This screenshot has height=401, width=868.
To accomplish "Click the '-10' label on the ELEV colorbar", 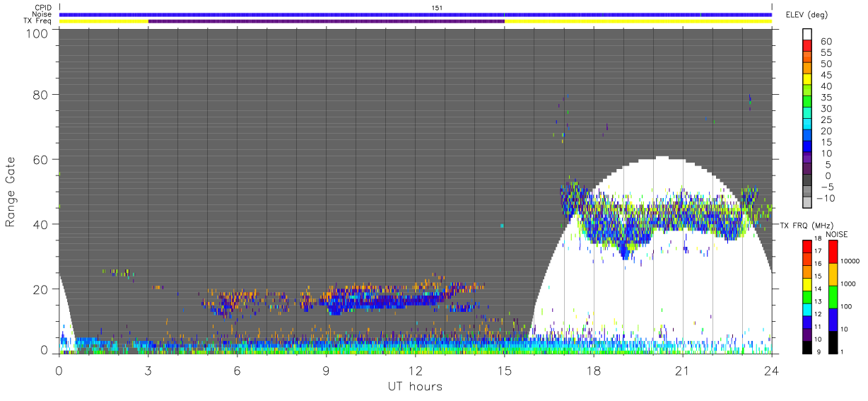I will pos(826,198).
